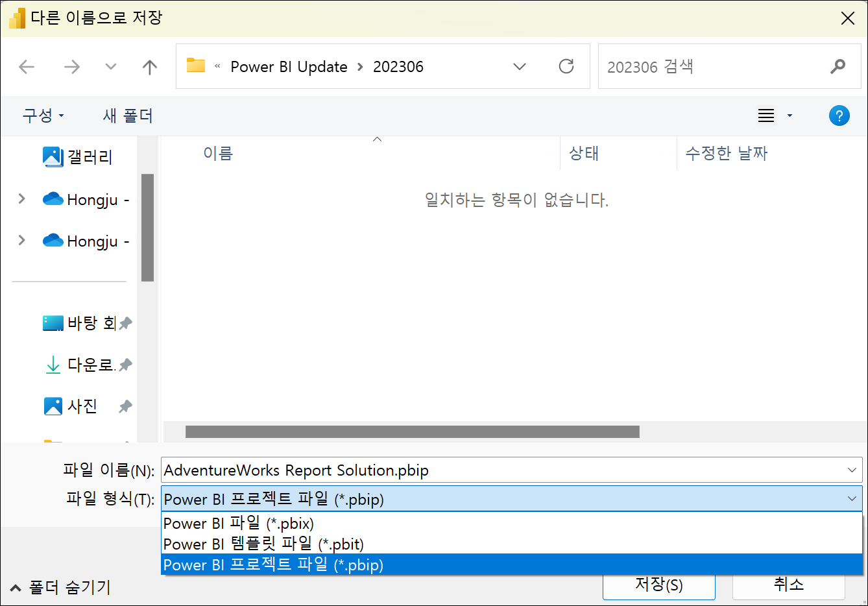
Task: Open recent locations chevron
Action: coord(111,67)
